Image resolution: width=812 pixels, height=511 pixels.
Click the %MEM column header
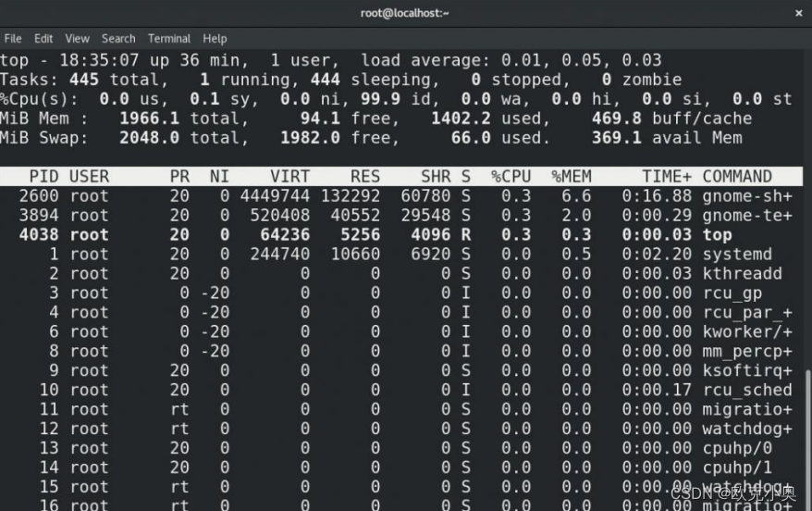(x=572, y=176)
